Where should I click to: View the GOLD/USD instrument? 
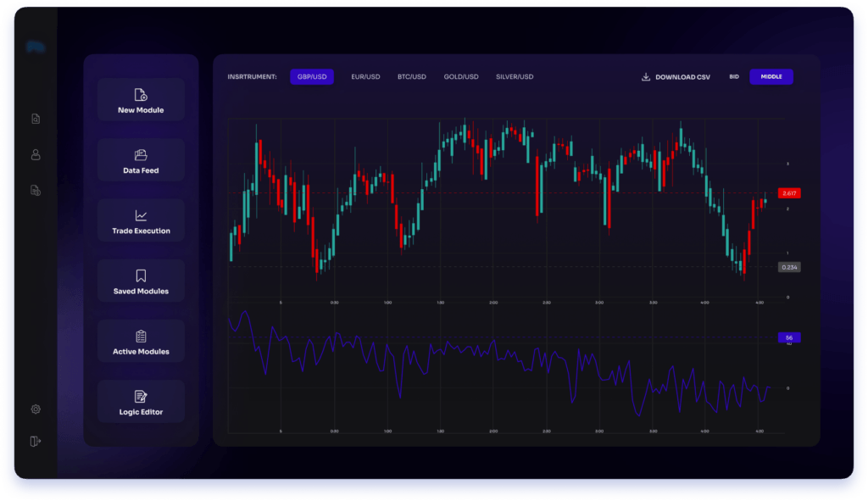[x=461, y=76]
